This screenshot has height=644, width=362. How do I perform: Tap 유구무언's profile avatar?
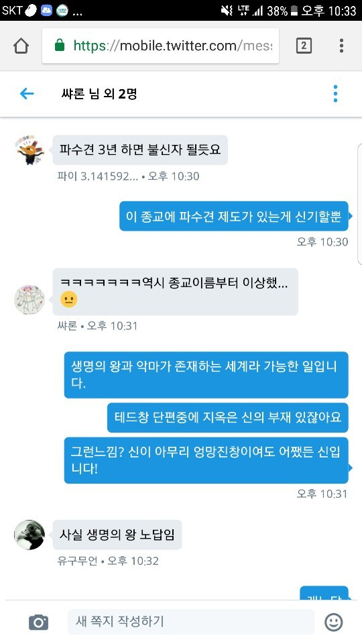click(x=29, y=535)
